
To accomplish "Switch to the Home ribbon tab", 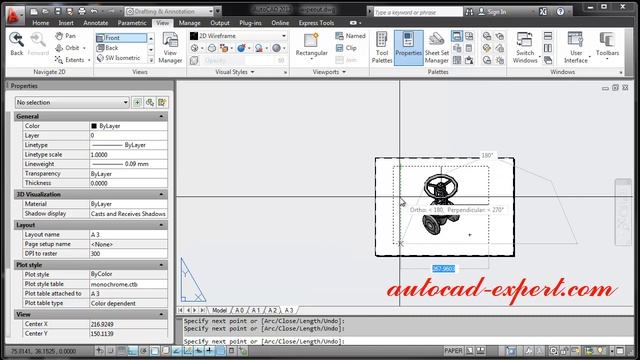I will 41,23.
